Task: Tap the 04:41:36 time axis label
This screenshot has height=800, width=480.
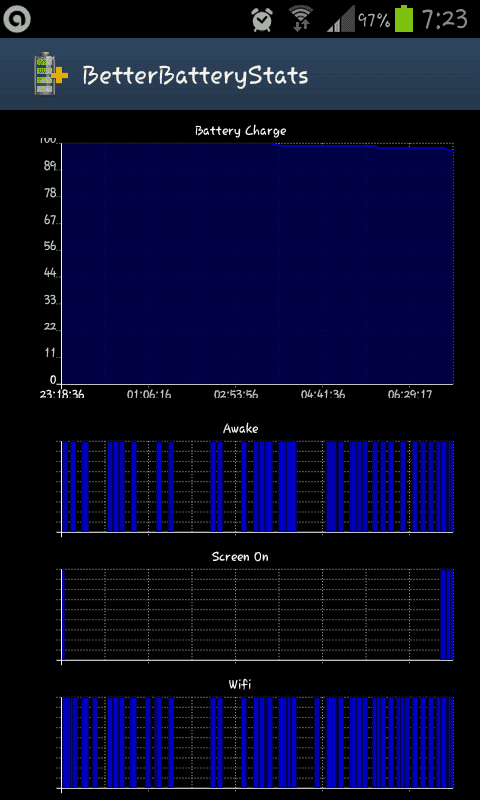Action: tap(323, 395)
